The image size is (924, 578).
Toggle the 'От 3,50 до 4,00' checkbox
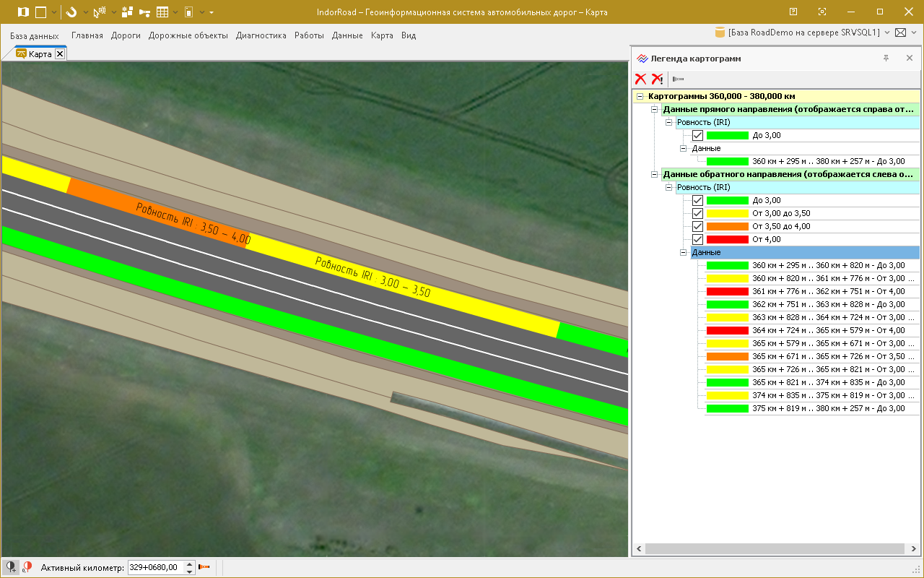[x=697, y=227]
